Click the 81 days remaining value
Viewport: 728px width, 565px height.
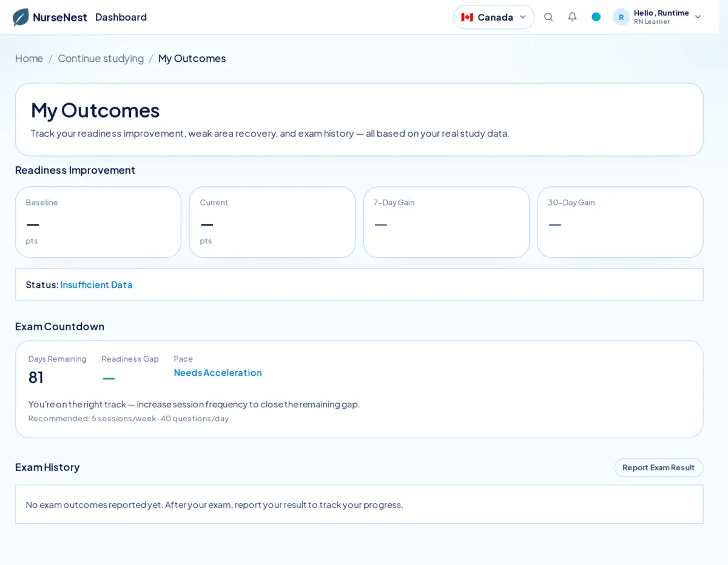click(x=36, y=377)
